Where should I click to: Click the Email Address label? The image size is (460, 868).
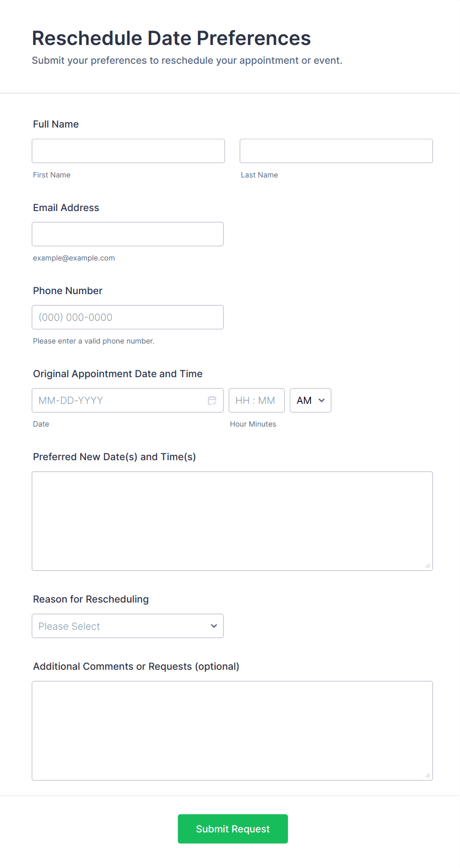click(x=66, y=208)
